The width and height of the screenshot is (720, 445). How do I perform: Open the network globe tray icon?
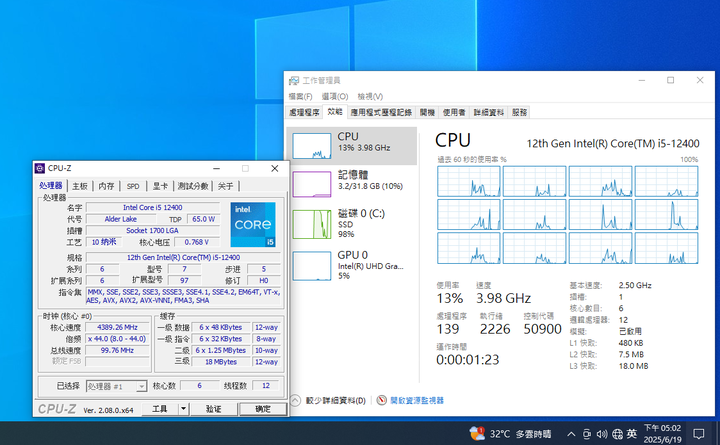[x=618, y=434]
